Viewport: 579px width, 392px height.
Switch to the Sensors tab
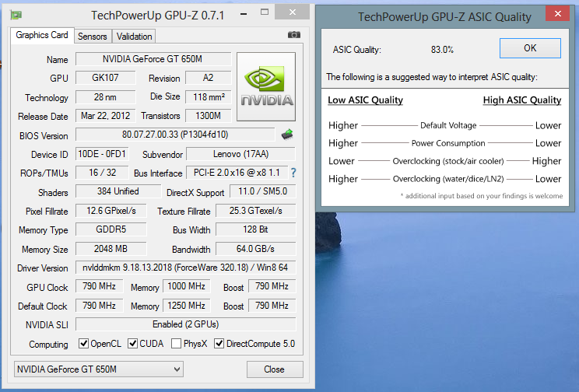[93, 37]
